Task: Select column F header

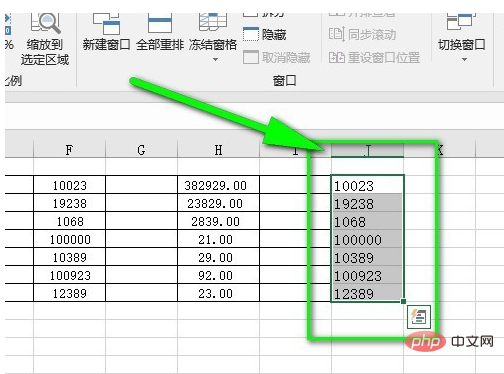Action: 69,150
